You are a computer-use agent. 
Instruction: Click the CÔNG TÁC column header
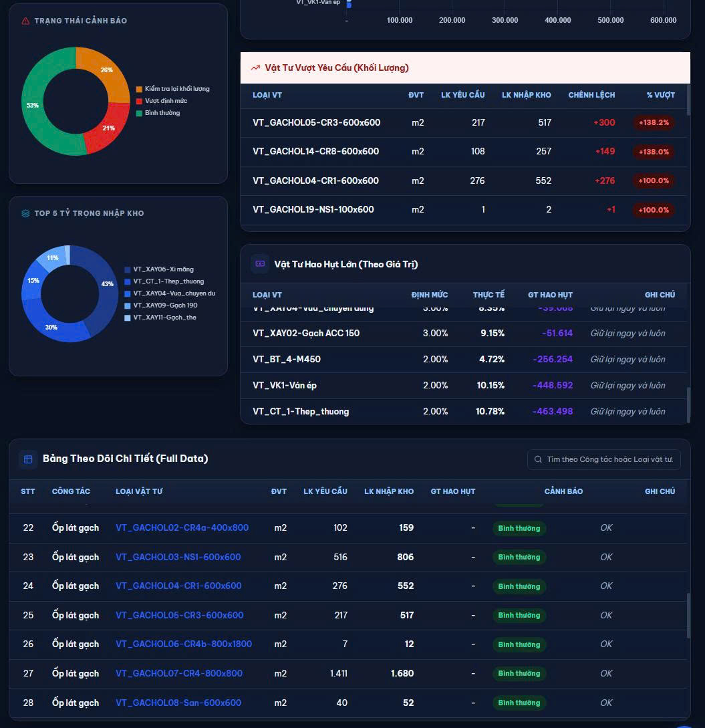(71, 491)
